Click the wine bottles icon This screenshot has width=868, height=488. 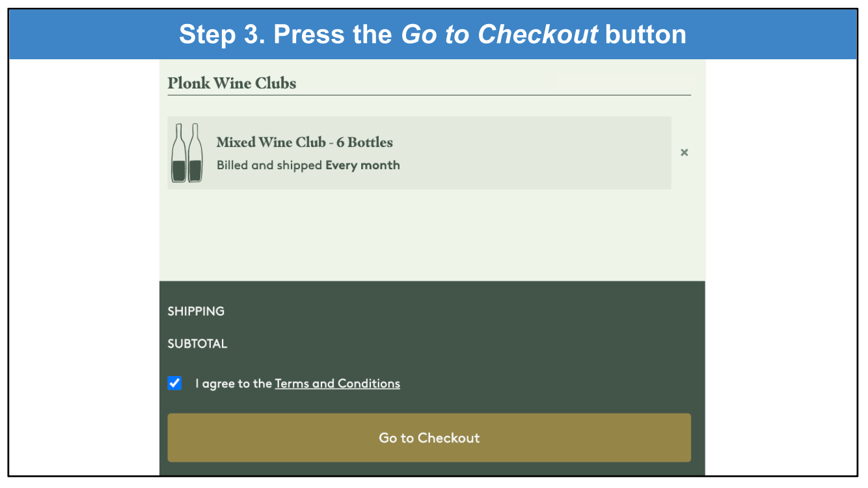(x=187, y=153)
